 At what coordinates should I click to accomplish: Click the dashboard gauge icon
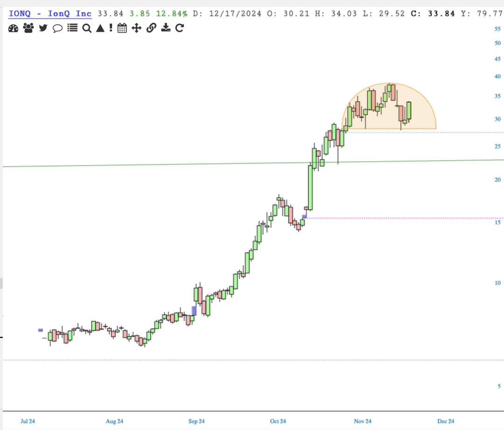point(13,28)
